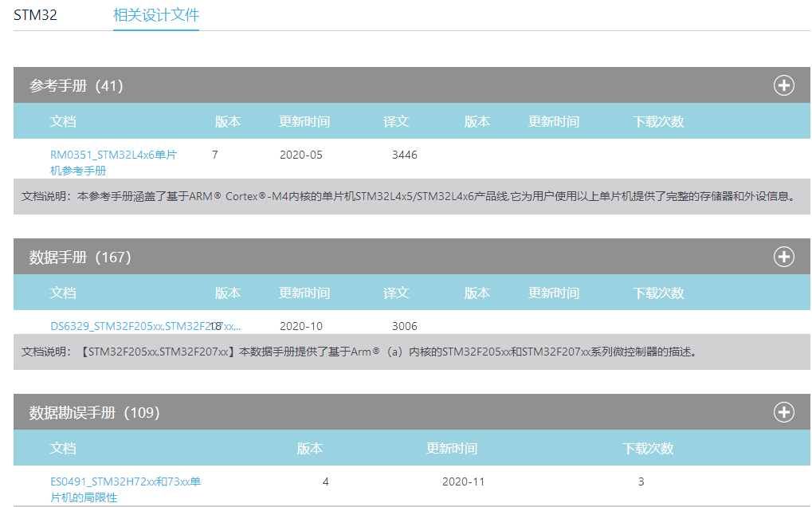Click 文档 header in 数据勘误手册 table

63,448
